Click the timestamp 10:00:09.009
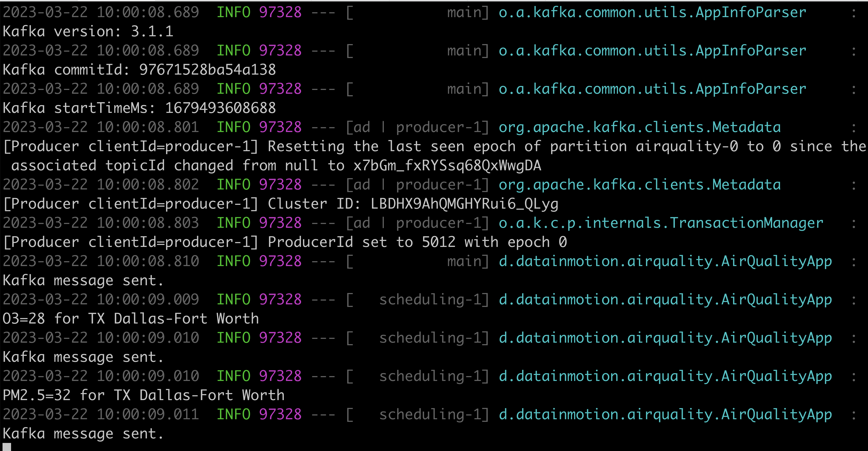This screenshot has height=451, width=868. [x=147, y=300]
